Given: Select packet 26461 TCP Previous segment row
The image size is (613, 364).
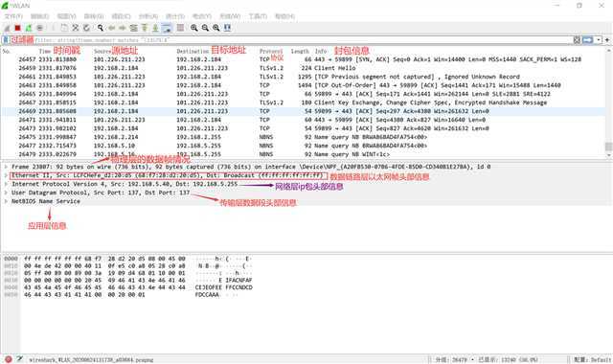Looking at the screenshot, I should (x=303, y=77).
